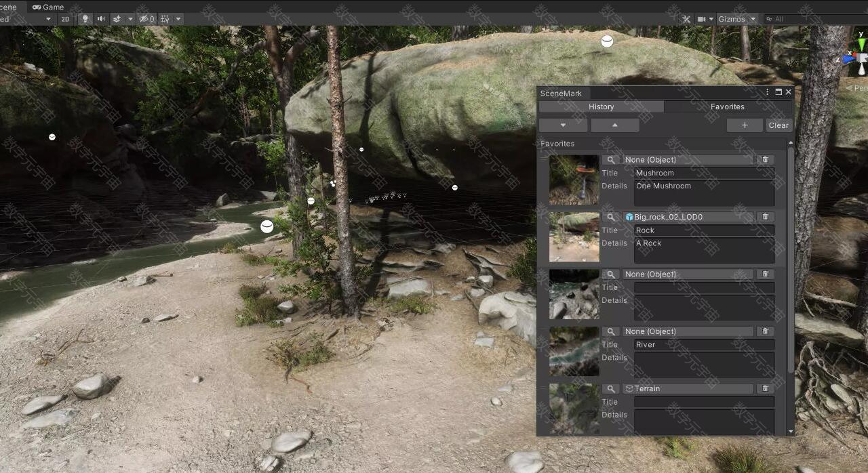Image resolution: width=868 pixels, height=473 pixels.
Task: Toggle 2D view mode
Action: (x=65, y=19)
